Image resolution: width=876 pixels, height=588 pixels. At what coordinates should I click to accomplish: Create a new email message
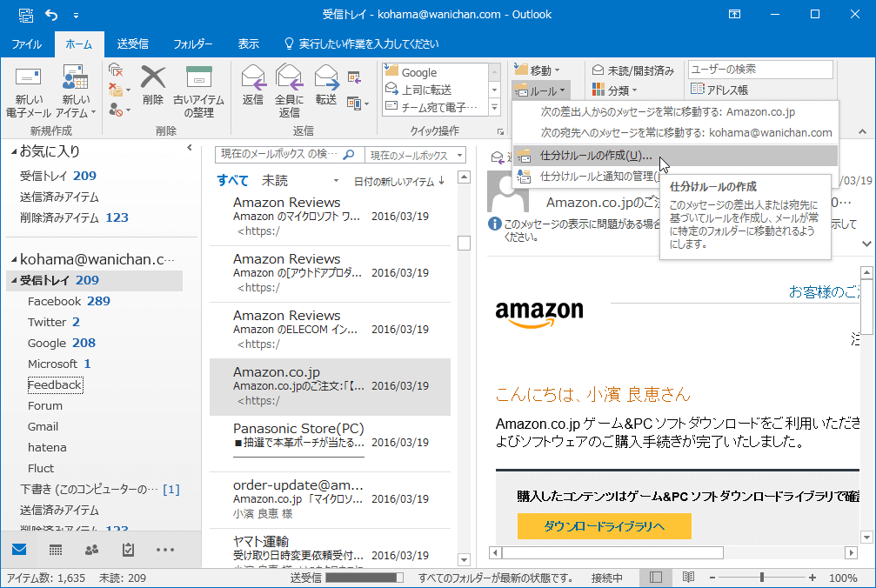[29, 91]
